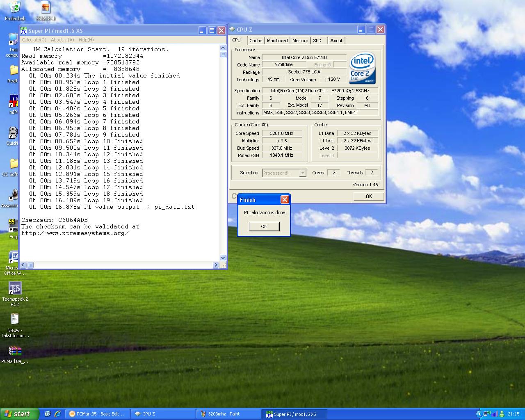525x420 pixels.
Task: Open the About...(A) menu in Super PI
Action: pos(62,40)
